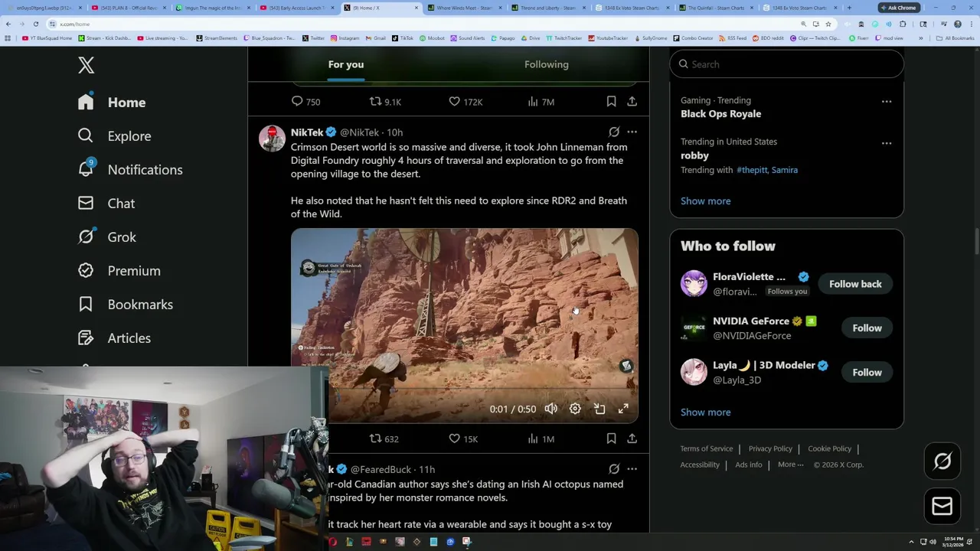Open Grok explain icon on NikTek post
This screenshot has width=980, height=551.
point(614,132)
